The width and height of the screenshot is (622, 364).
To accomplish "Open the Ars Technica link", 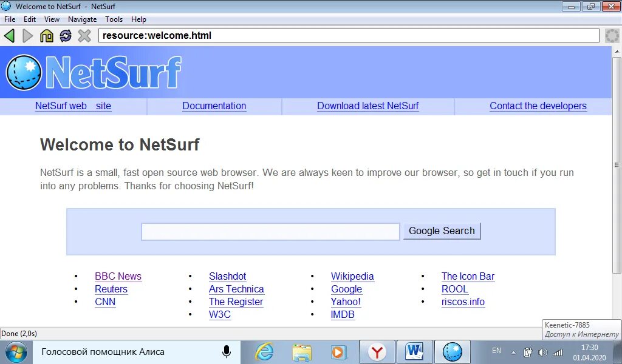I will tap(236, 289).
